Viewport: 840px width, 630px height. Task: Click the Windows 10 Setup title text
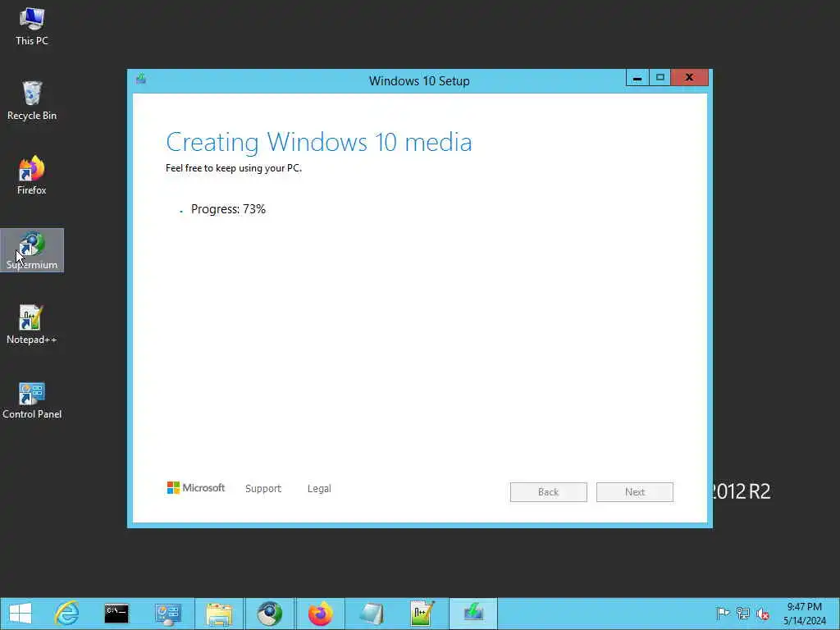[x=419, y=81]
